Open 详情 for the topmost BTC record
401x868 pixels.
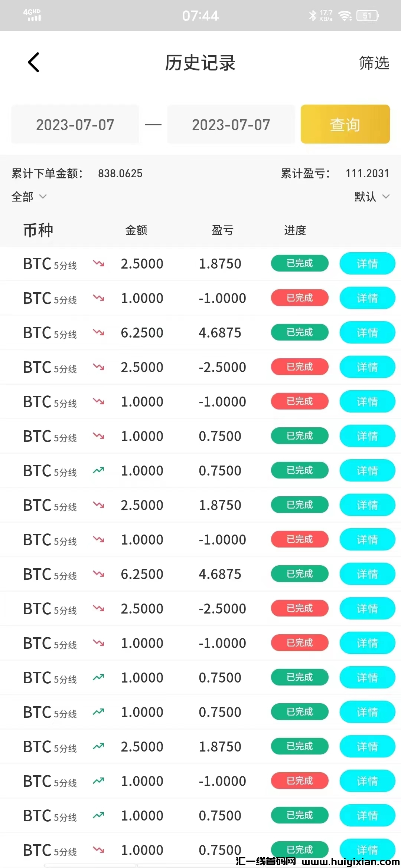pos(367,264)
